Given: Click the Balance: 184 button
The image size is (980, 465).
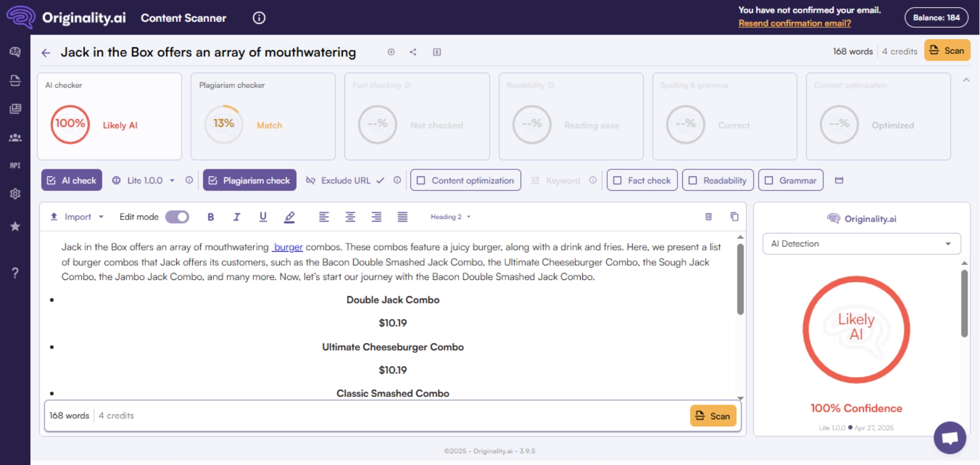Looking at the screenshot, I should (936, 17).
